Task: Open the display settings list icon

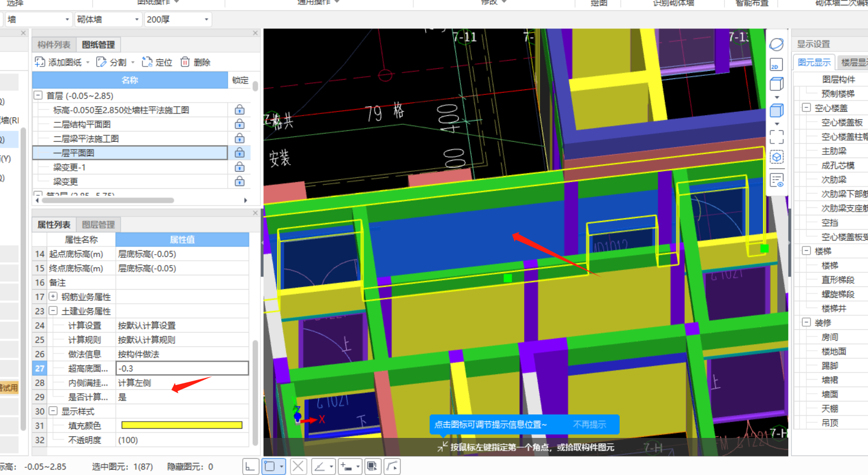Action: pos(776,180)
